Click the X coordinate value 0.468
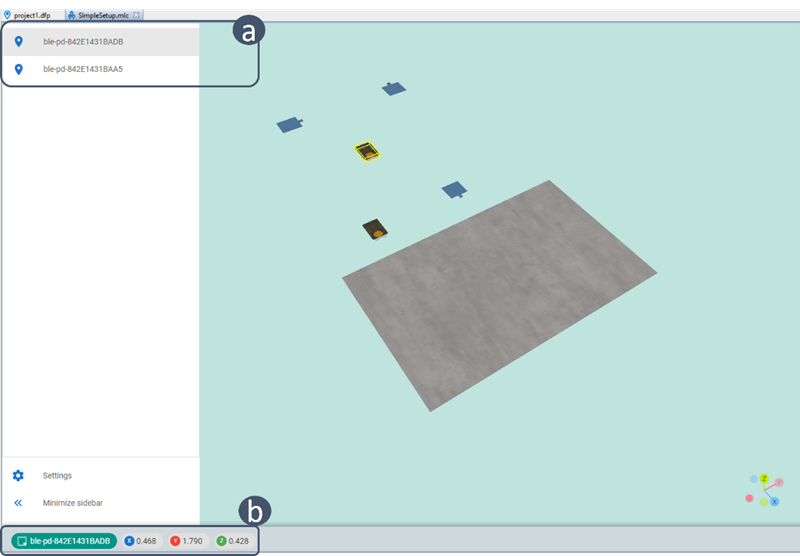 145,541
